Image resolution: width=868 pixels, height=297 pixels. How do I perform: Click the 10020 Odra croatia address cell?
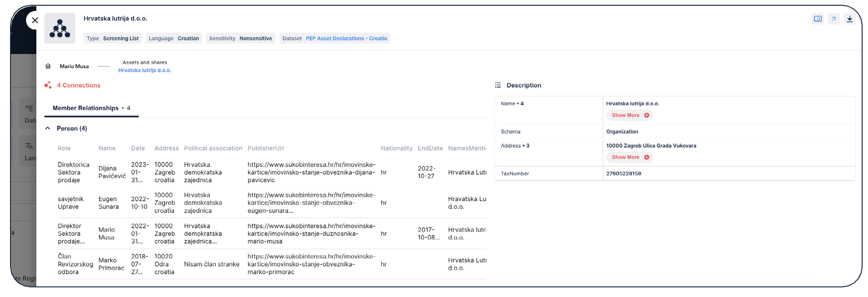coord(164,264)
